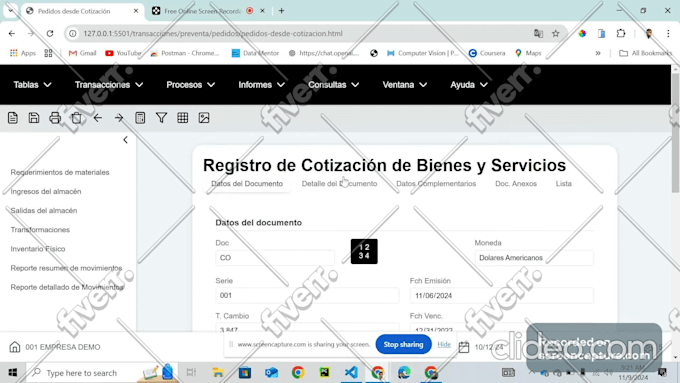
Task: Open Transformaciones in sidebar
Action: point(40,229)
